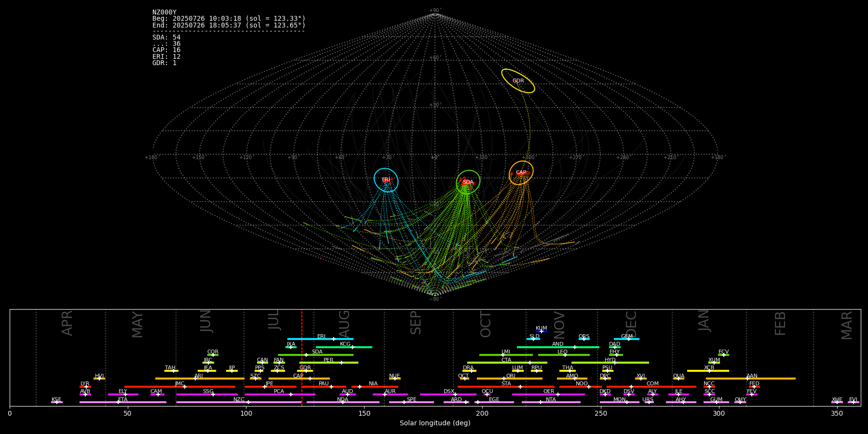Click the yellow GDR bar in timeline
Screen dimensions: 868x434
(x=305, y=371)
